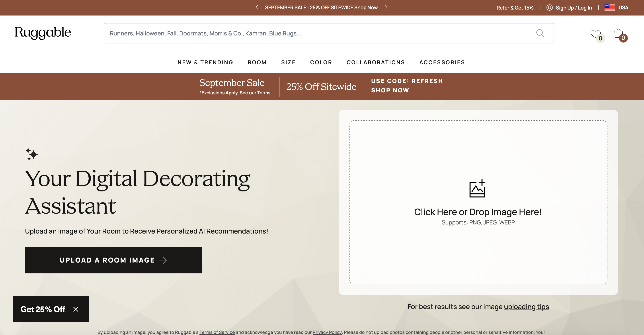Click the add image upload icon

(x=477, y=189)
